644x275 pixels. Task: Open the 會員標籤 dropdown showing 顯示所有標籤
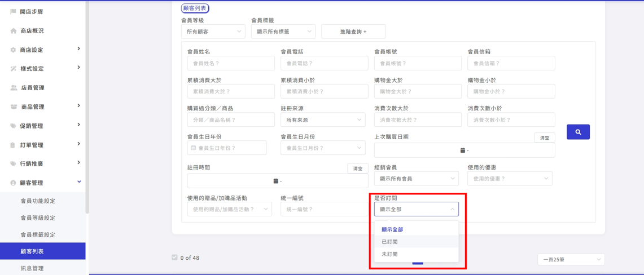[283, 32]
